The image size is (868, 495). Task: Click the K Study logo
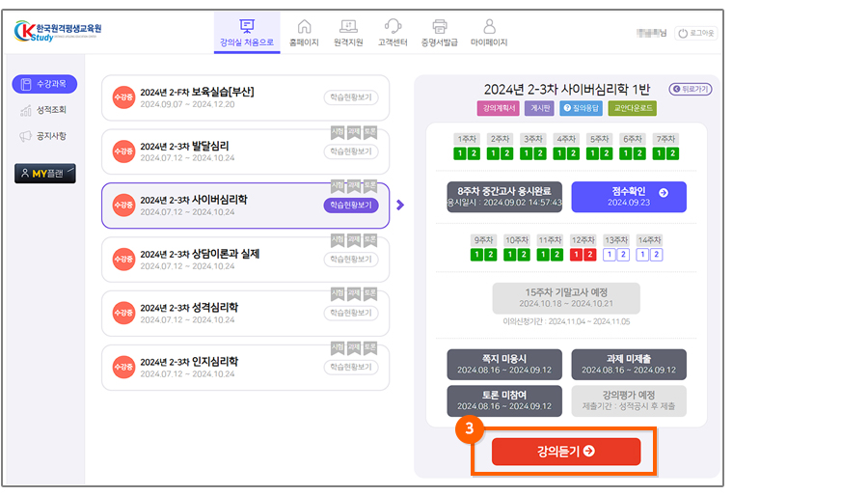[58, 32]
